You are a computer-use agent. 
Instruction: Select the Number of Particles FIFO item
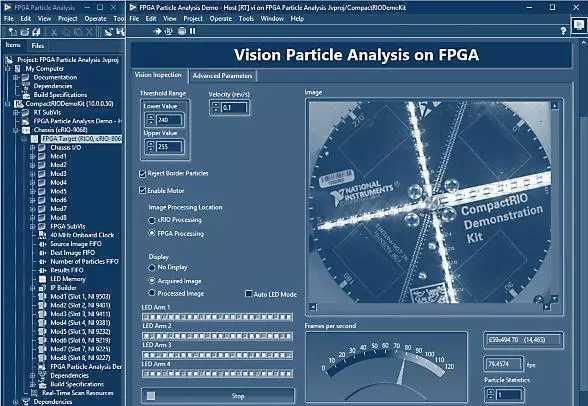(x=84, y=261)
